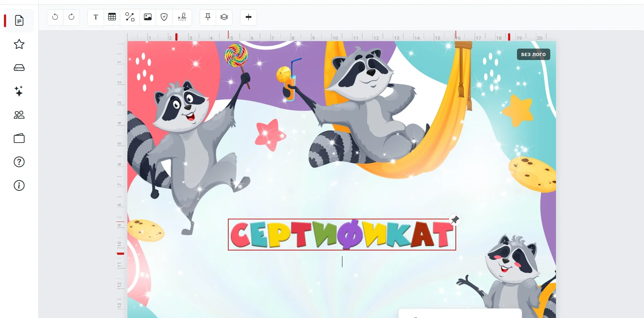Screen dimensions: 644x318
Task: Click the thick red marker near 10 on vertical ruler
Action: click(x=121, y=254)
